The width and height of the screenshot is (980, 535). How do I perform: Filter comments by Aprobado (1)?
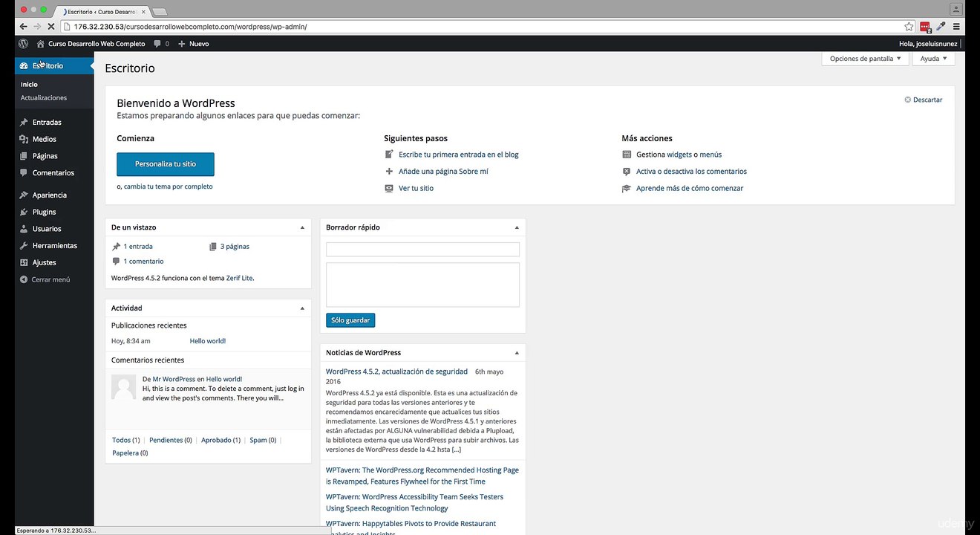point(221,440)
